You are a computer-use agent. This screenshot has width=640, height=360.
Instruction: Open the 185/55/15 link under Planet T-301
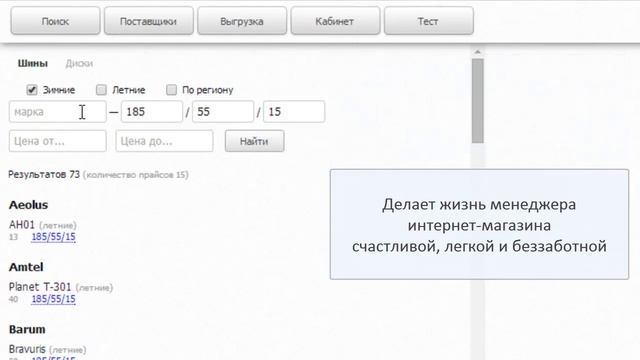[53, 299]
